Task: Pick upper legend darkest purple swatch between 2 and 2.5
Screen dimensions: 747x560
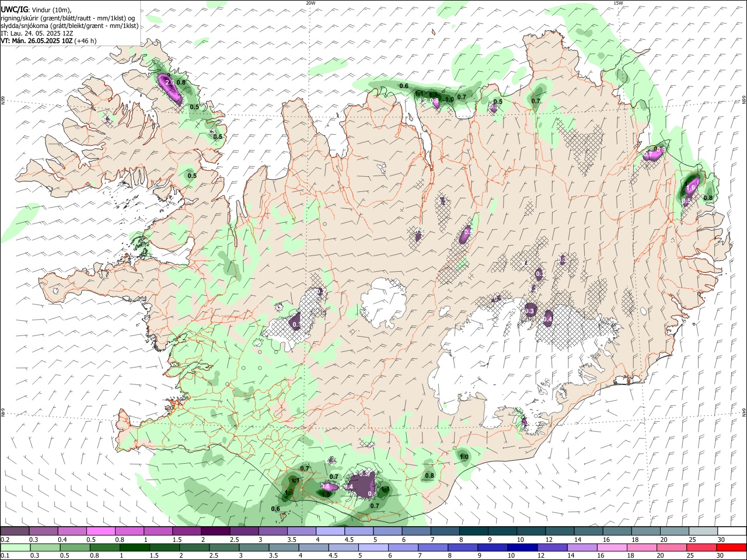Action: pos(215,531)
